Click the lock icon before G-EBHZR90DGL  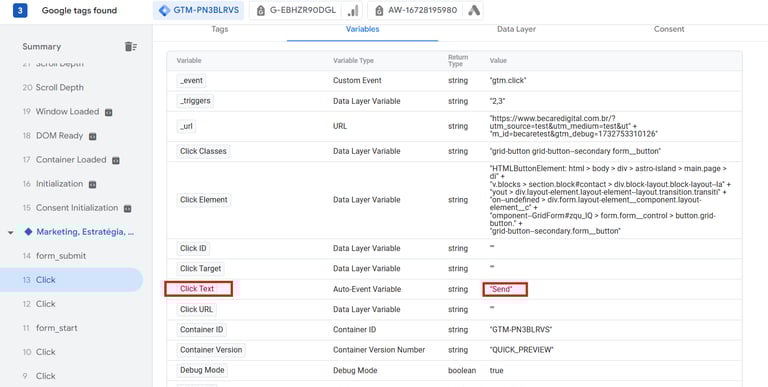click(x=261, y=10)
